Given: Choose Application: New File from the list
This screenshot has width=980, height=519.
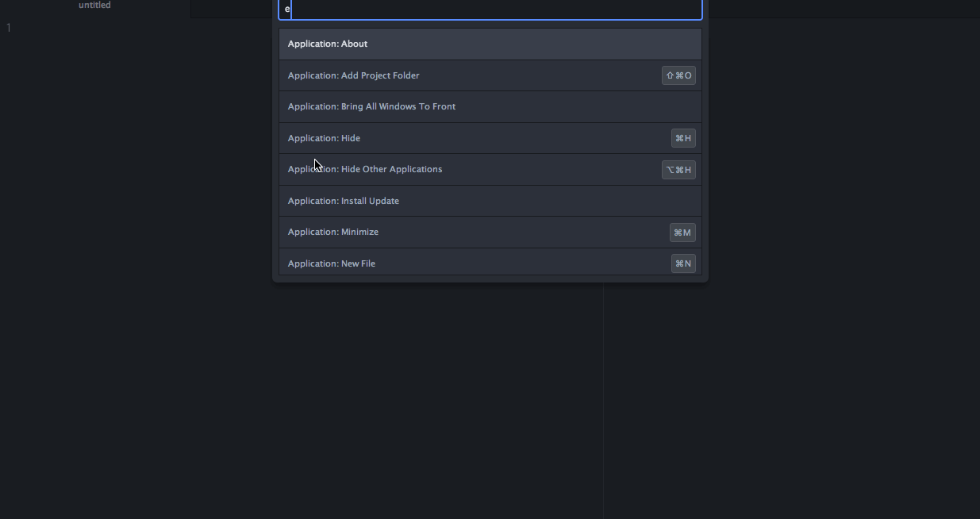Looking at the screenshot, I should (332, 263).
